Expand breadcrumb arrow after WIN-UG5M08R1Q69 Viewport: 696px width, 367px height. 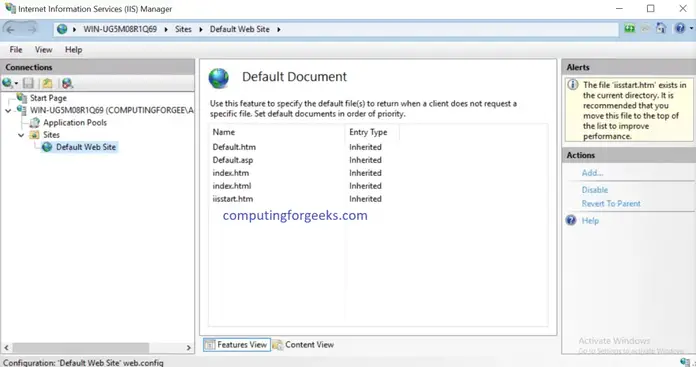(166, 30)
